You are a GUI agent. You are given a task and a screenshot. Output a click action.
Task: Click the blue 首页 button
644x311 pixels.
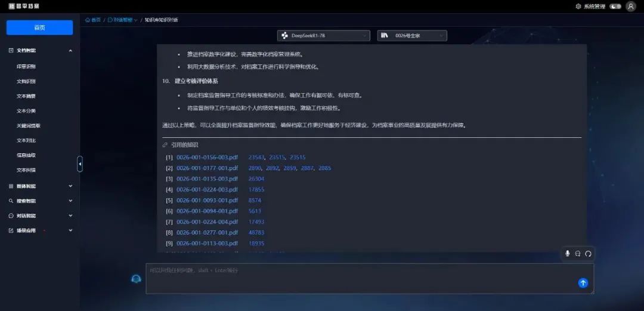click(x=39, y=27)
